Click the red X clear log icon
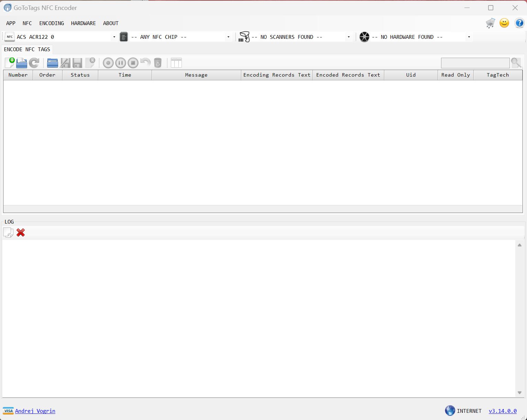Viewport: 527px width, 420px height. pos(21,233)
